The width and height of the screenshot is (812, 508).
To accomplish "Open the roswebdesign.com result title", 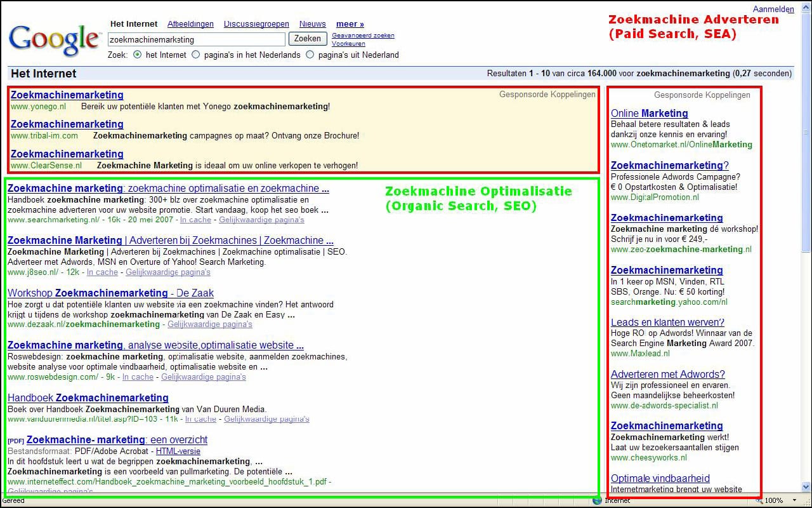I will [155, 345].
